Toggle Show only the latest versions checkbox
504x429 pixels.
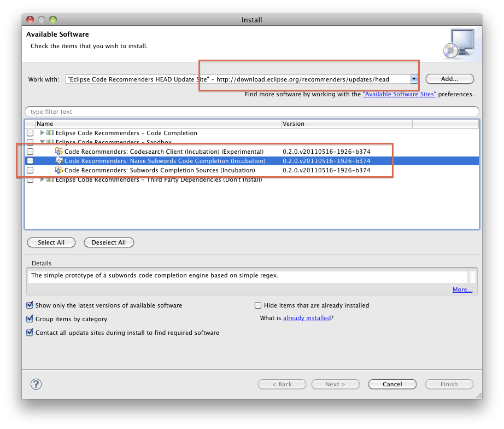tap(30, 305)
